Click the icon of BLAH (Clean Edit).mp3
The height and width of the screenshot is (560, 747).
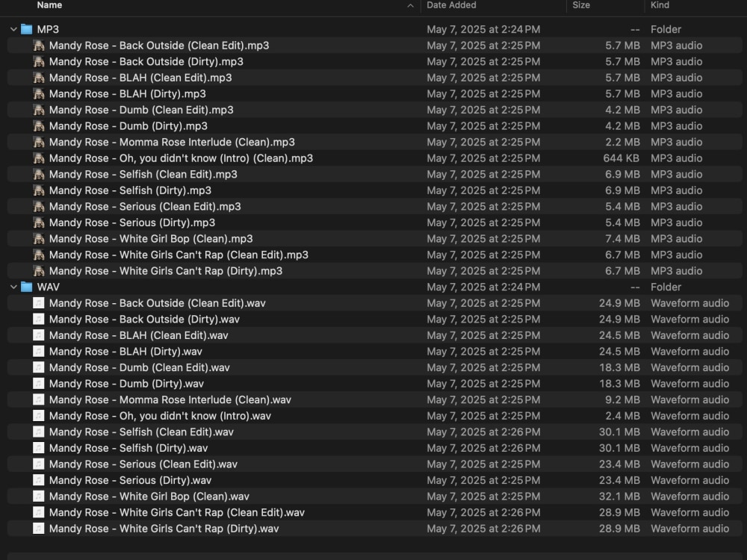(x=39, y=78)
